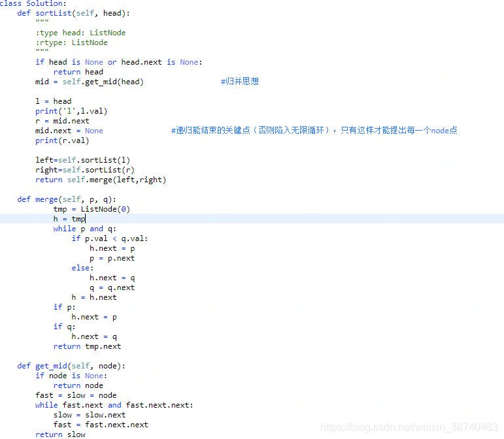The height and width of the screenshot is (439, 504).
Task: Click the 'h = h.next' line
Action: 94,297
